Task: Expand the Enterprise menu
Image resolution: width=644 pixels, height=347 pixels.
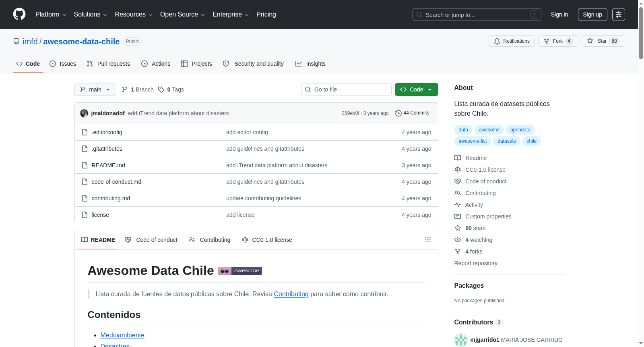Action: 231,15
